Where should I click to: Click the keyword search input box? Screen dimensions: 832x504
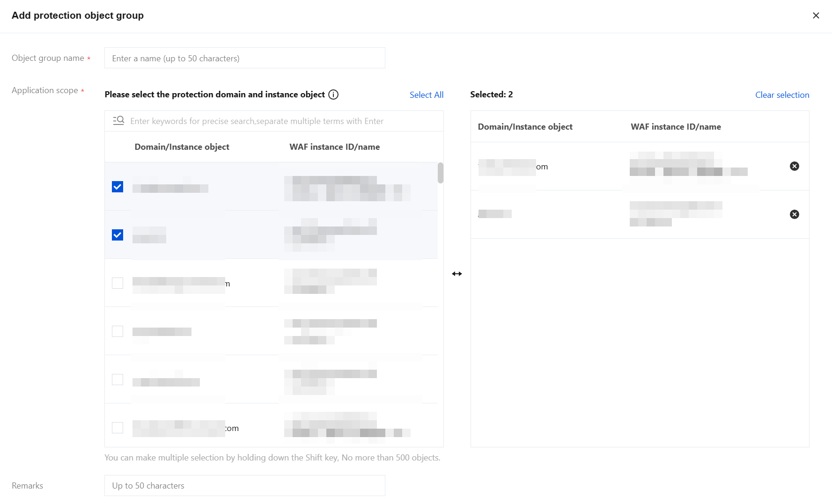pyautogui.click(x=281, y=121)
